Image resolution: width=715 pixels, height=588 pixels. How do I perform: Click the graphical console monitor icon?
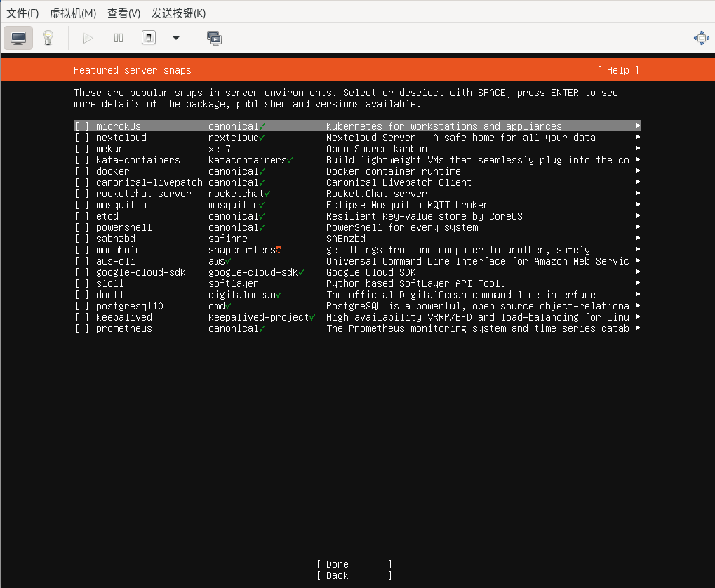click(x=18, y=38)
